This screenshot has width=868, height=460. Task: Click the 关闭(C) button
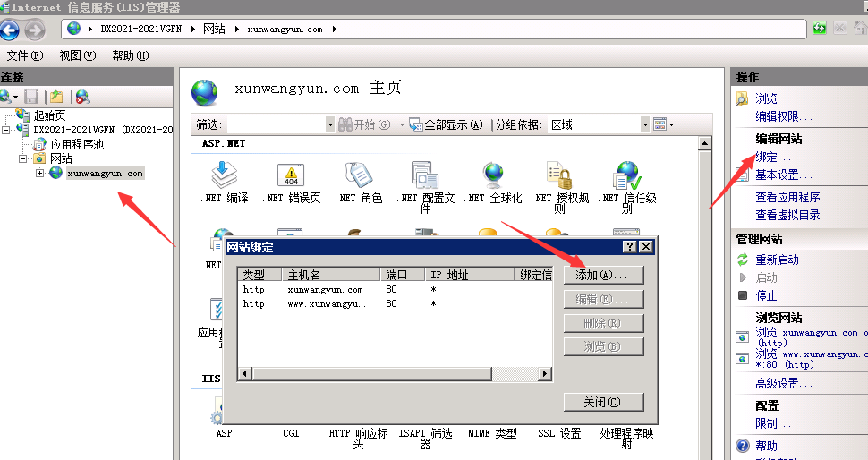[603, 402]
